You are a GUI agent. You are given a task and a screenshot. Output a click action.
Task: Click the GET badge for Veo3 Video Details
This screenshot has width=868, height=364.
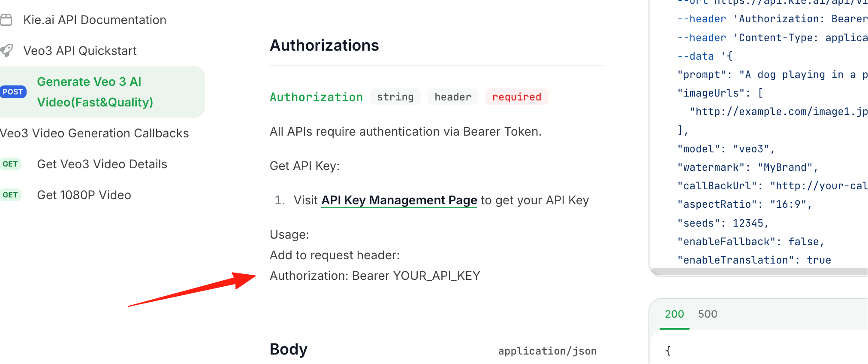pyautogui.click(x=10, y=164)
